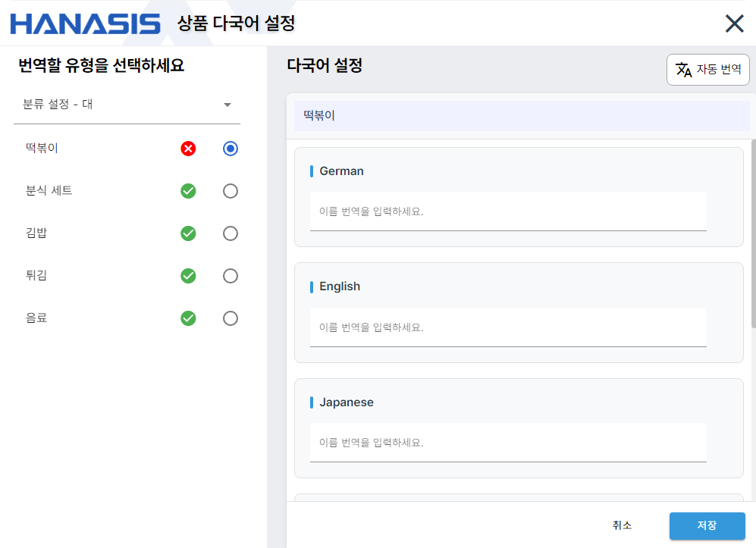Image resolution: width=756 pixels, height=548 pixels.
Task: Click the green check icon next to 분식 세트
Action: click(188, 191)
